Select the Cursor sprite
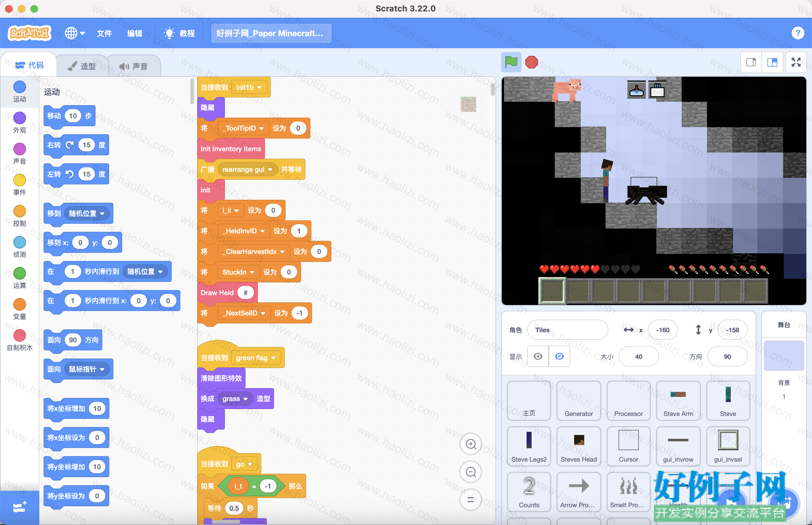812x525 pixels. click(x=628, y=446)
